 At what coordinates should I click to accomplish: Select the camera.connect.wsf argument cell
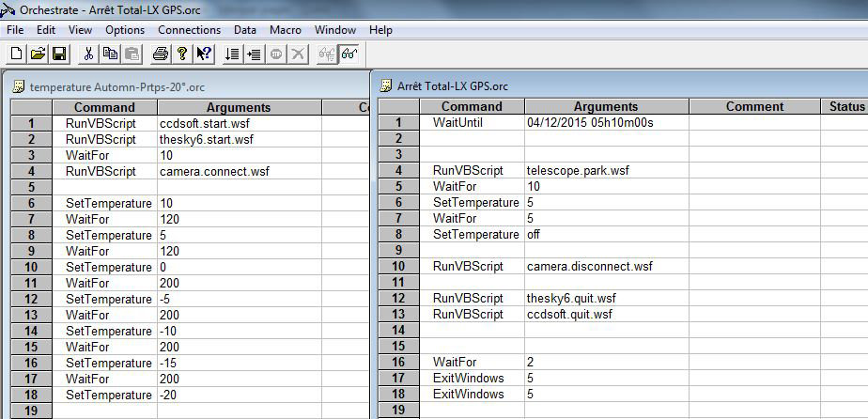[x=240, y=172]
